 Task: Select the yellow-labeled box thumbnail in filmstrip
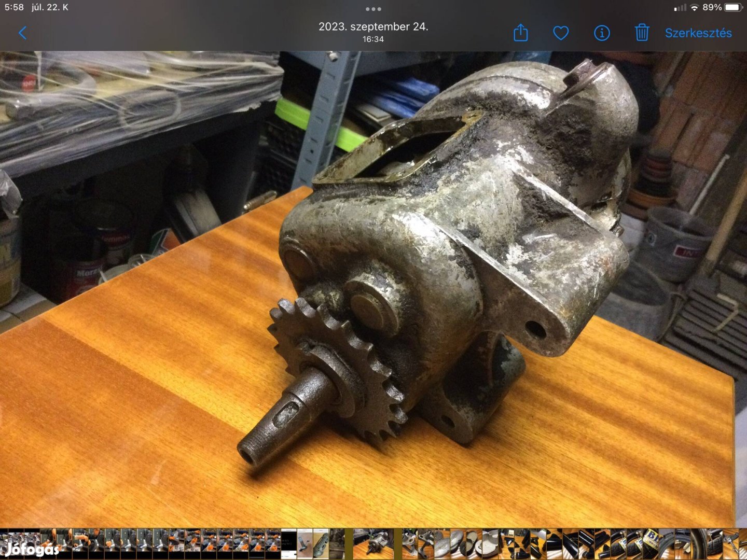[x=651, y=544]
